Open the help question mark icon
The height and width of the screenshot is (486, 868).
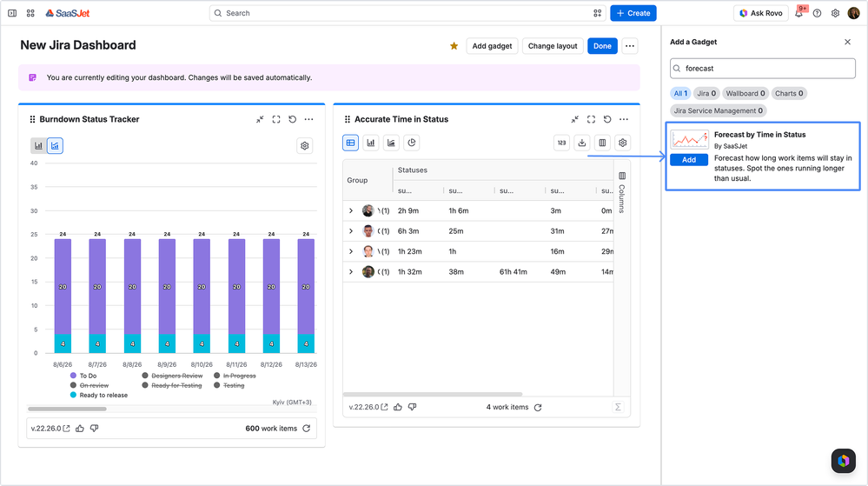817,13
